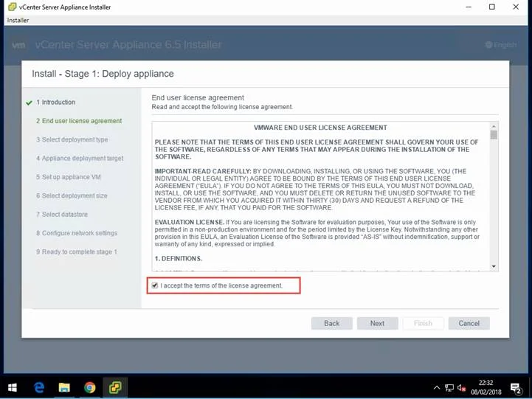Select step 9 Ready to complete stage 1
Viewport: 532px width, 399px height.
tap(76, 251)
